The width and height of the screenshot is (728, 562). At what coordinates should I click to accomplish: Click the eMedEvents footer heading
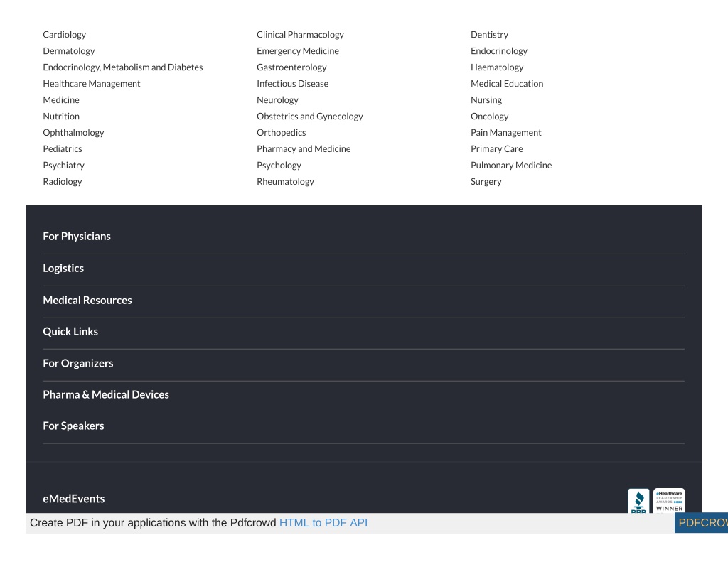click(74, 499)
